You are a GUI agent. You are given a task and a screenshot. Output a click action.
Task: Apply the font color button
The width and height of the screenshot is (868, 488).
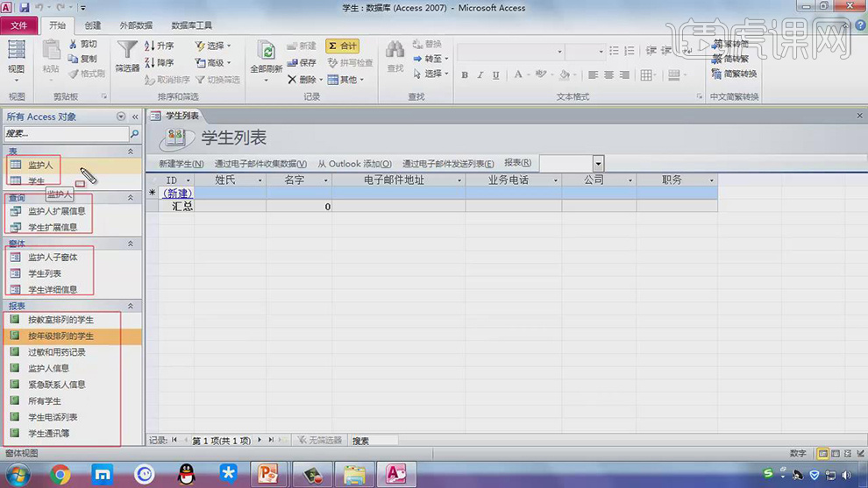517,74
